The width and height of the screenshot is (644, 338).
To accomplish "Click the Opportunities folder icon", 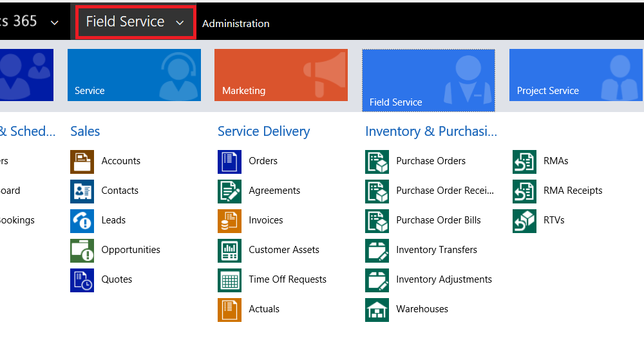I will [x=82, y=250].
